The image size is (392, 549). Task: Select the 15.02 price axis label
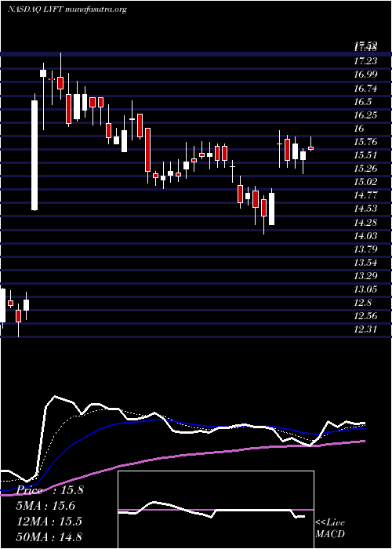click(365, 182)
